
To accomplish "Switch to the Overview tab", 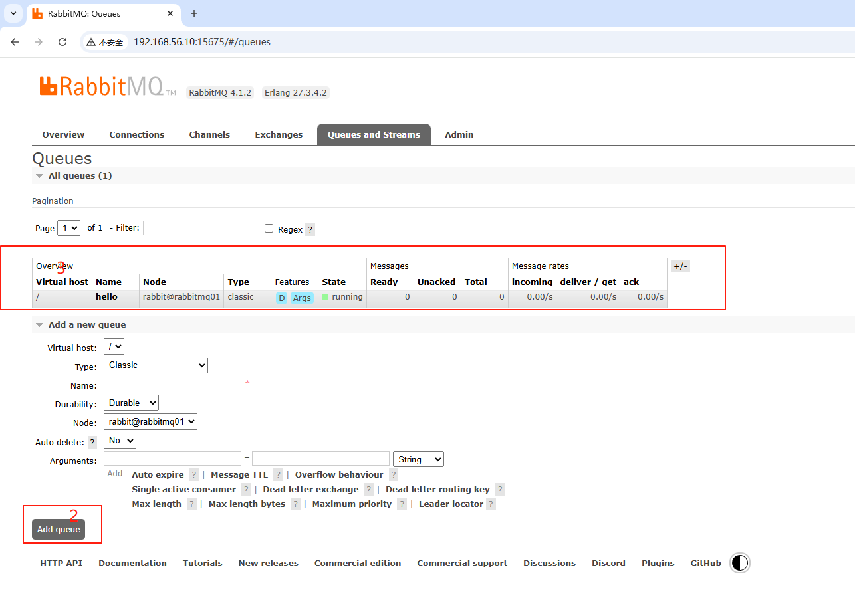I will (63, 134).
